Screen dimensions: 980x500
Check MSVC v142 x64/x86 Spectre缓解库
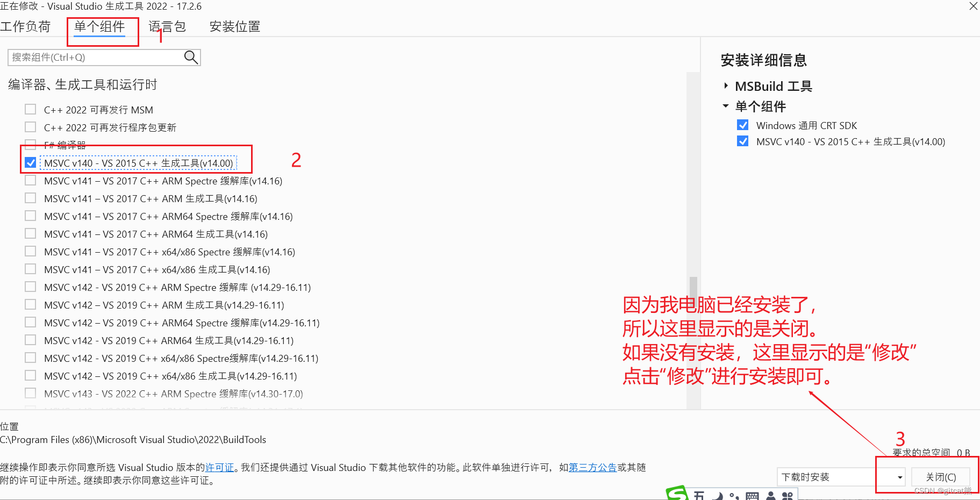[x=31, y=358]
